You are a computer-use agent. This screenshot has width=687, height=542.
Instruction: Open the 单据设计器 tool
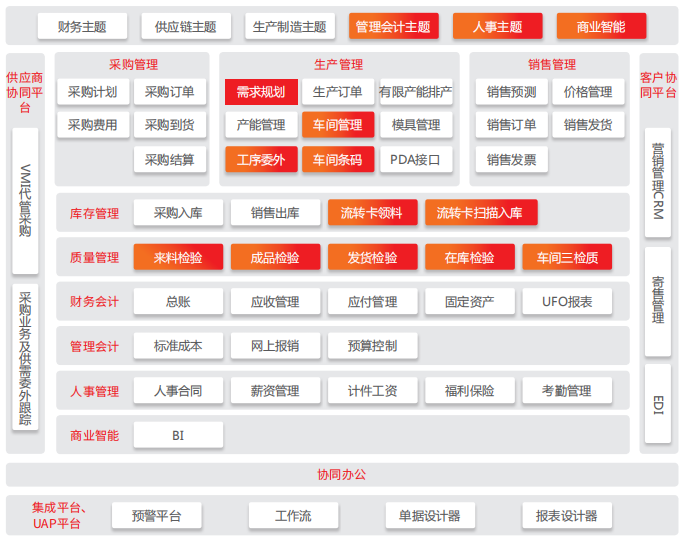tap(430, 517)
